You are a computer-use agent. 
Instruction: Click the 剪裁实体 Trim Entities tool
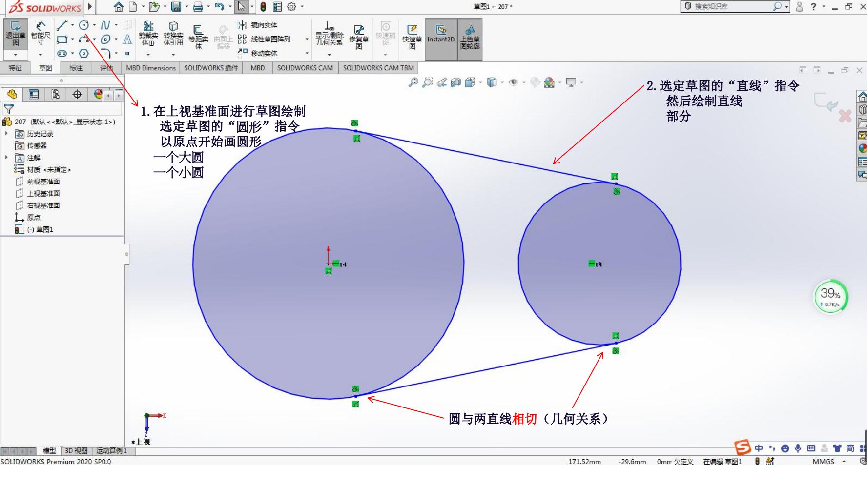[x=148, y=34]
